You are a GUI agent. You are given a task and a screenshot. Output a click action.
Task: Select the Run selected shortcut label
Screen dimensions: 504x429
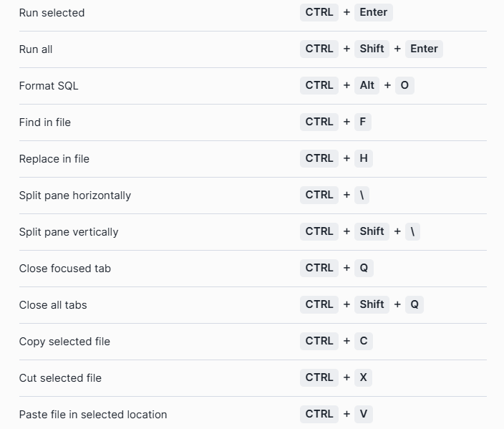pos(52,13)
